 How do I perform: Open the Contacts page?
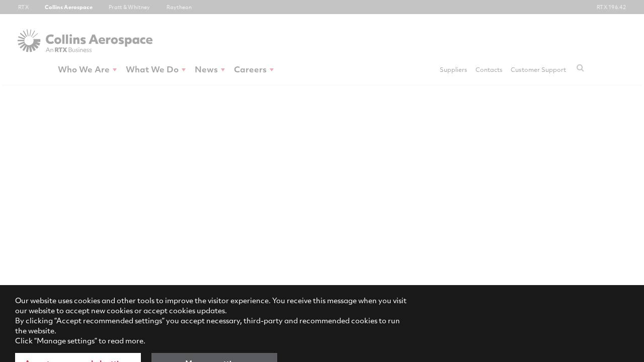tap(489, 69)
